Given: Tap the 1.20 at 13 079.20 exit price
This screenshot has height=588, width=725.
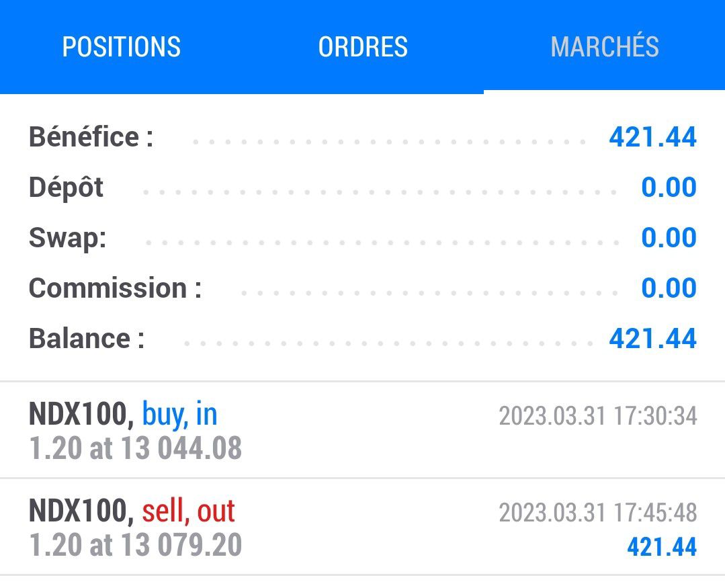Looking at the screenshot, I should pos(135,545).
